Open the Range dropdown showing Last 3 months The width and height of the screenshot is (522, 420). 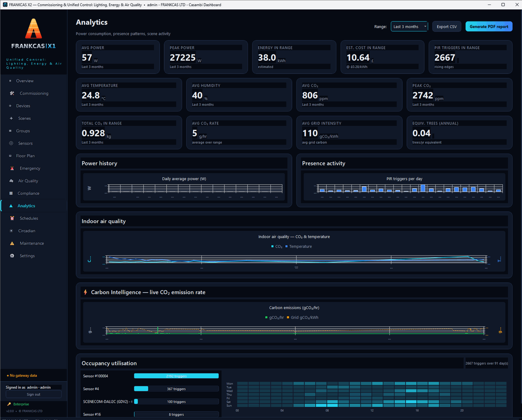coord(409,26)
